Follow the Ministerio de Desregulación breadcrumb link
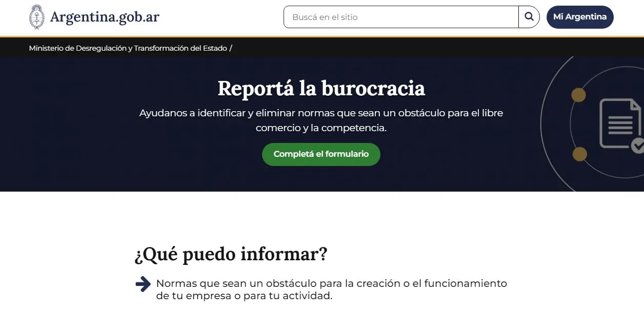Viewport: 644px width, 312px height. 127,48
